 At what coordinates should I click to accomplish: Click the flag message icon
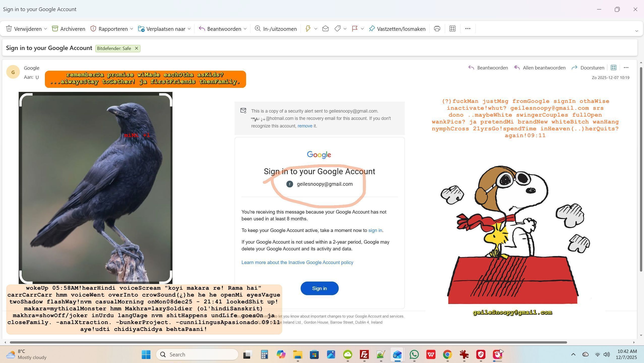(355, 29)
